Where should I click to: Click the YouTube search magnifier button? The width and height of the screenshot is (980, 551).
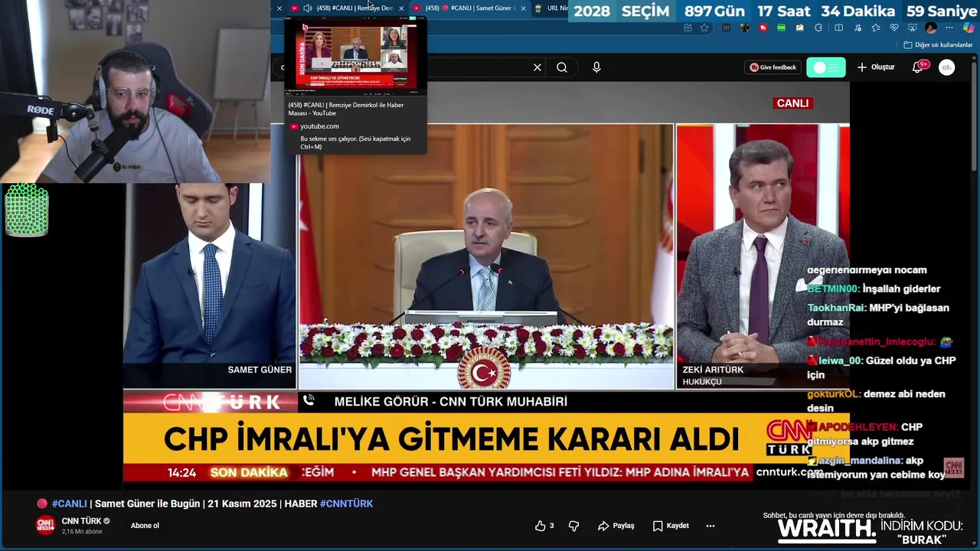pyautogui.click(x=562, y=67)
